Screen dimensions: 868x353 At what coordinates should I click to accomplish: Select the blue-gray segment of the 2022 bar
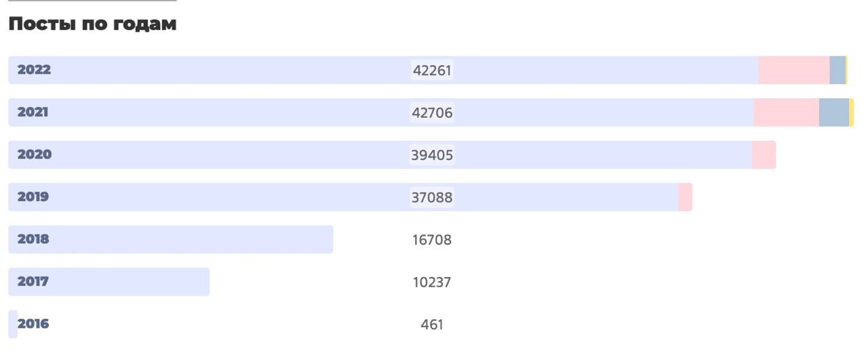click(x=837, y=70)
